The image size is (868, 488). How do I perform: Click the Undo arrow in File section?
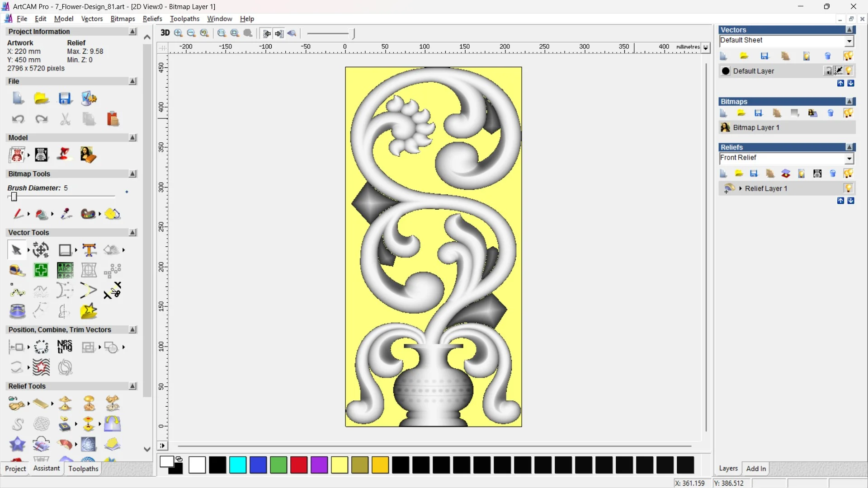click(x=18, y=119)
